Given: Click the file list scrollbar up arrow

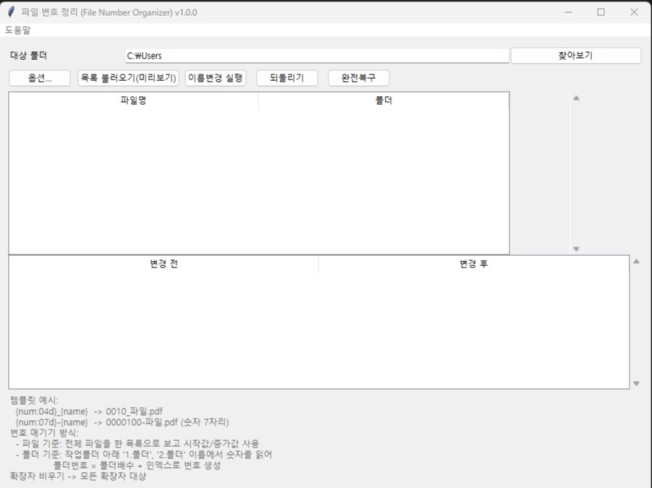Looking at the screenshot, I should (576, 99).
